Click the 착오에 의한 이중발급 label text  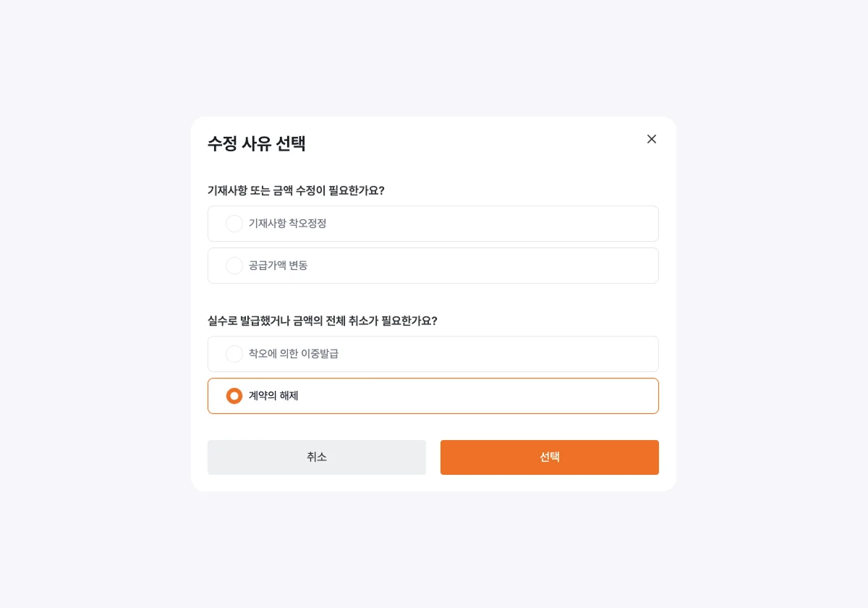[x=292, y=354]
